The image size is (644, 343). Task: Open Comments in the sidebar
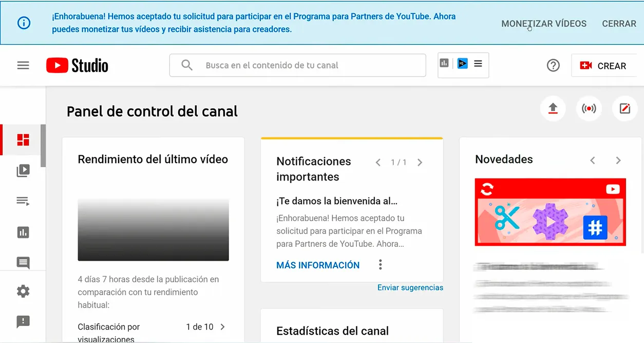[x=23, y=262]
